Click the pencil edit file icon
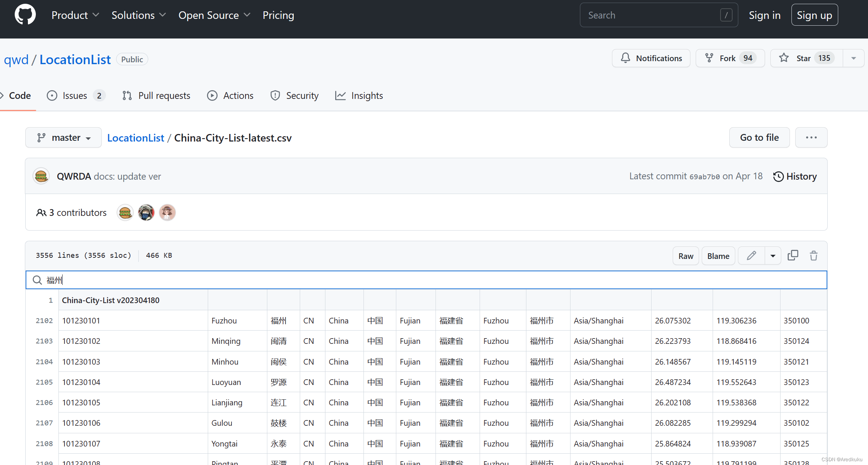 click(x=751, y=256)
